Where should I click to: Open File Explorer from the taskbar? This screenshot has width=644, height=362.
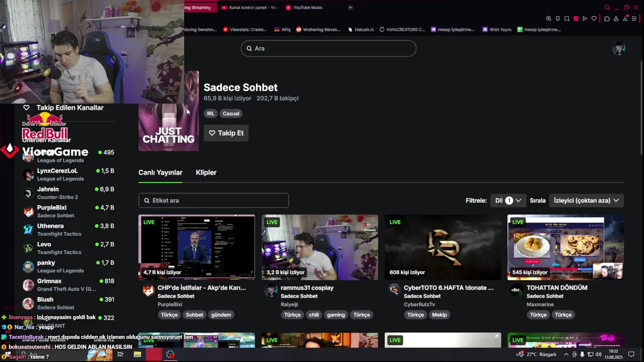coord(137,354)
